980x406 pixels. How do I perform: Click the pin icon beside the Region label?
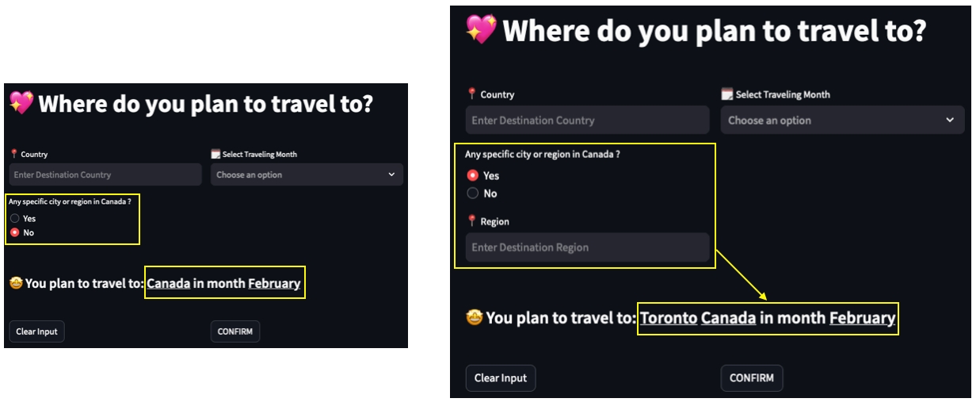point(472,221)
